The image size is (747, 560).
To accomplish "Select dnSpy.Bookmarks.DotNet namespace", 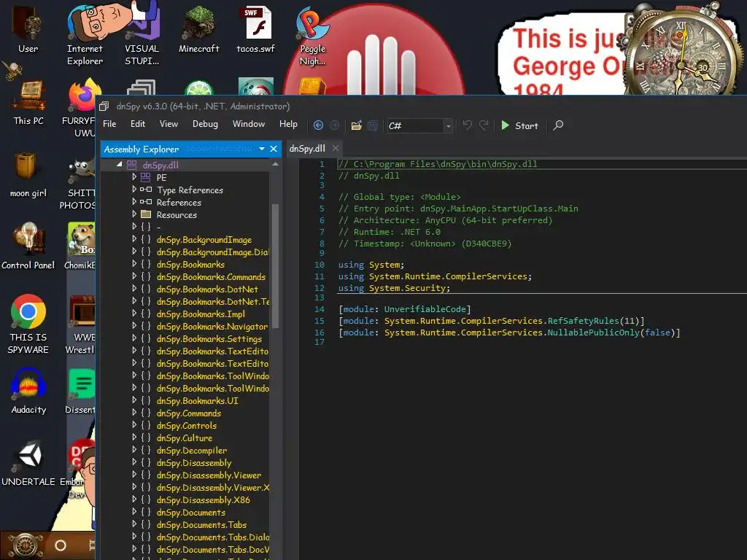I will coord(207,289).
